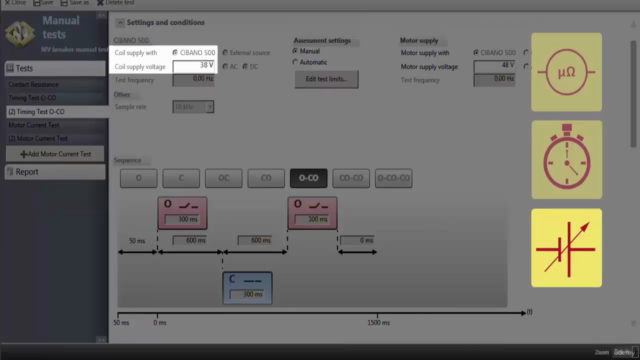Click coil Test frequency field
This screenshot has width=640, height=360.
click(193, 80)
